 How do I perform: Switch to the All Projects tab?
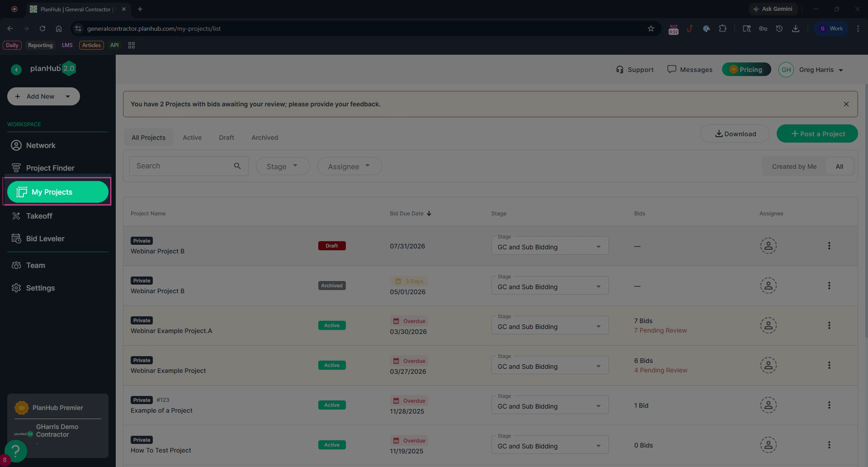[148, 138]
